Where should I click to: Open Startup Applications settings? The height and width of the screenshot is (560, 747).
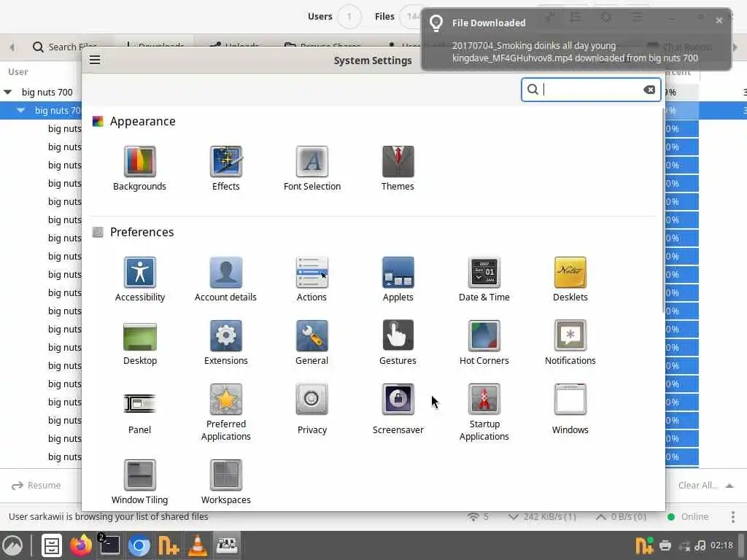point(484,413)
